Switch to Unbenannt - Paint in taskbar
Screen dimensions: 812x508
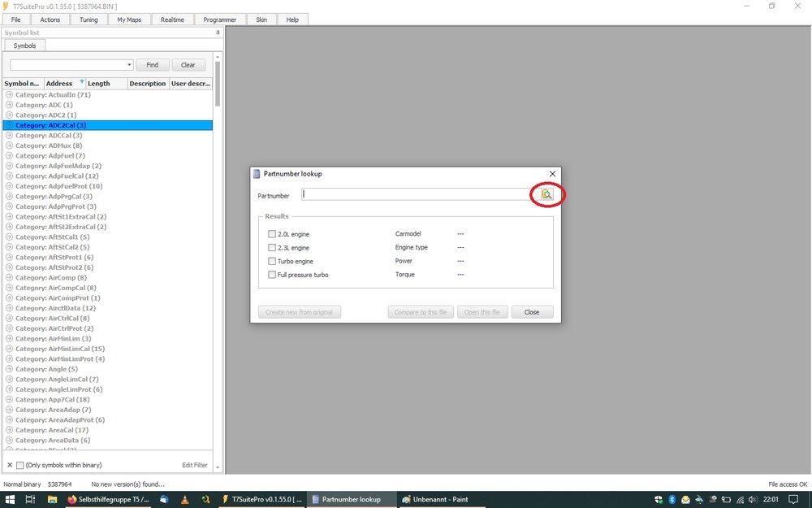(x=443, y=500)
